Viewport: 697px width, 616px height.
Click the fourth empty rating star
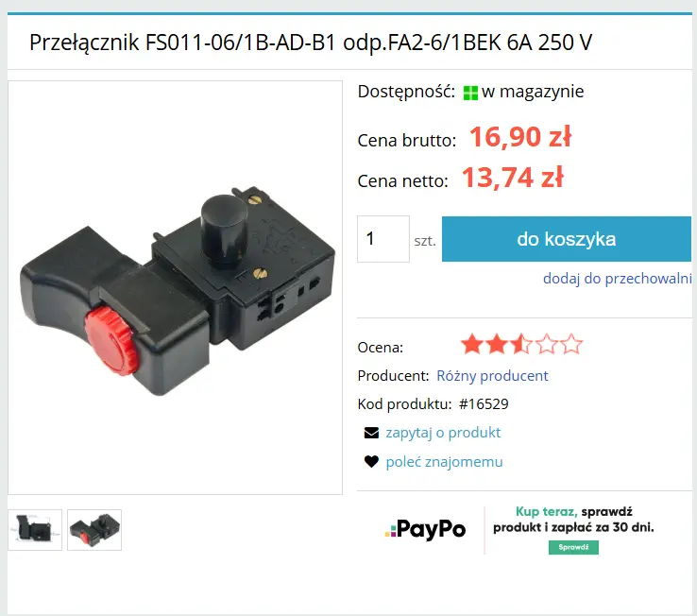pyautogui.click(x=546, y=345)
